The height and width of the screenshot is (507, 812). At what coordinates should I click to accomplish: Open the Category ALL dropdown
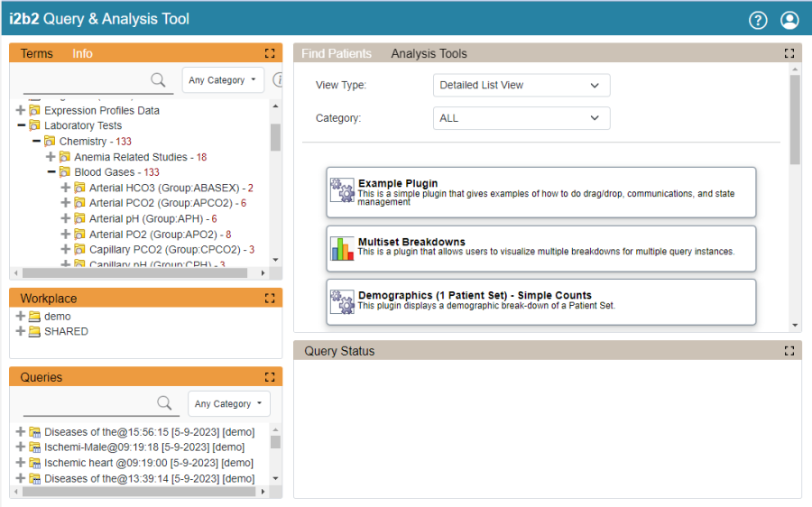[521, 118]
